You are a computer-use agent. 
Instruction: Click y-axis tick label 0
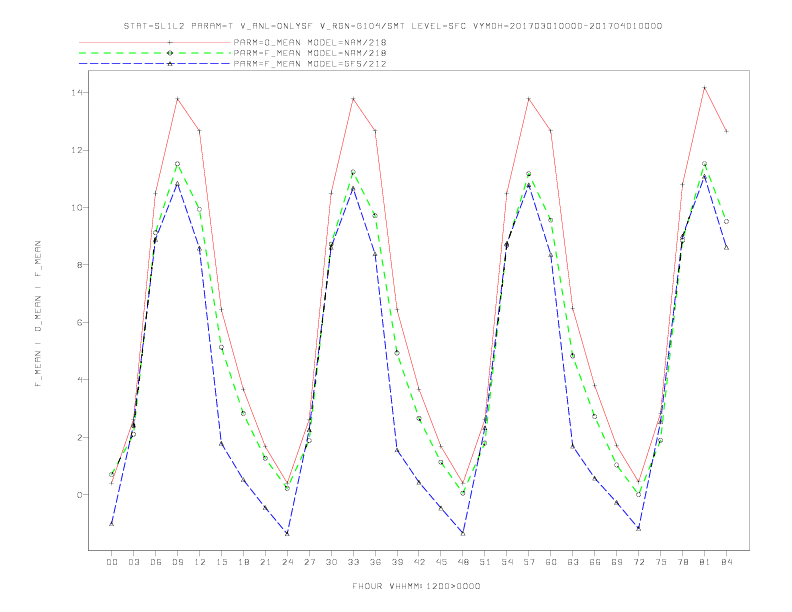(79, 495)
